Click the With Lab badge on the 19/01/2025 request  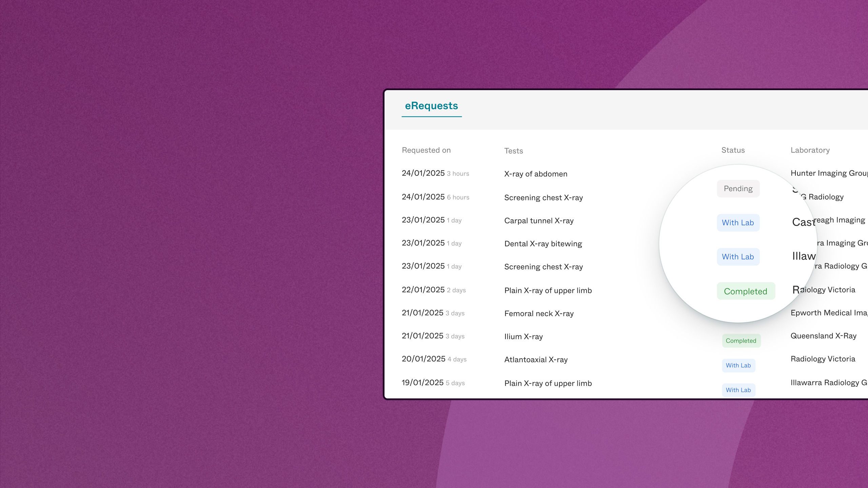click(738, 390)
